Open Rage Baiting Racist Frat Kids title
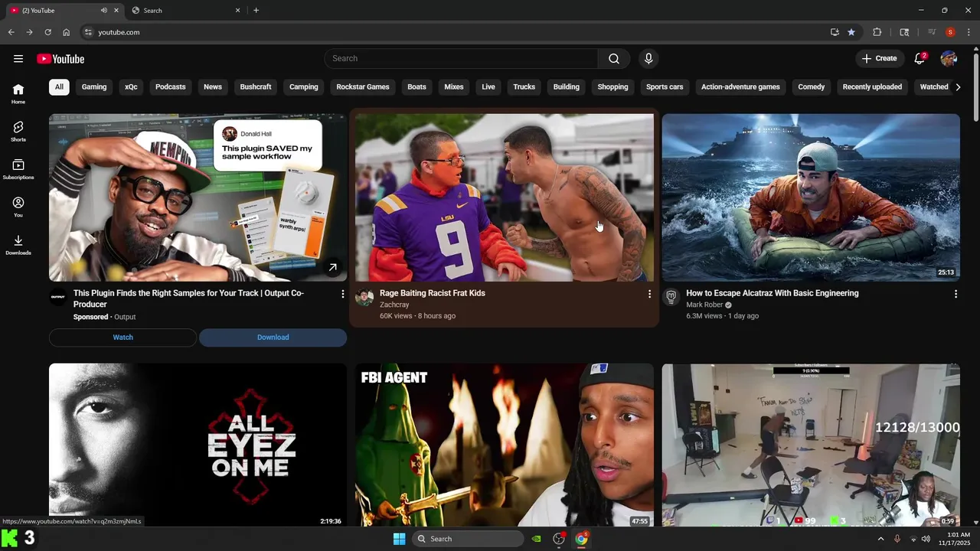The height and width of the screenshot is (551, 980). (433, 293)
